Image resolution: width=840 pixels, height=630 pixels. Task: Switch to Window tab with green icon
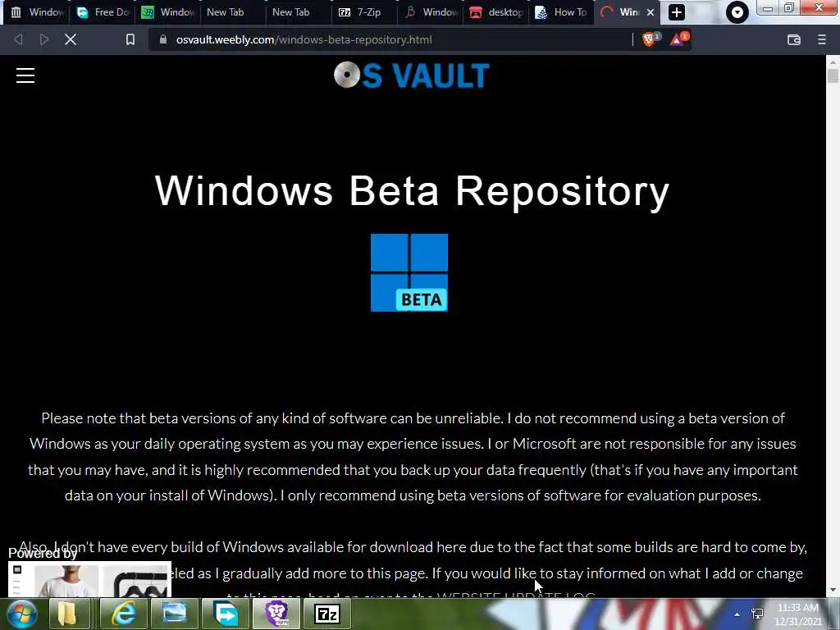(x=168, y=12)
